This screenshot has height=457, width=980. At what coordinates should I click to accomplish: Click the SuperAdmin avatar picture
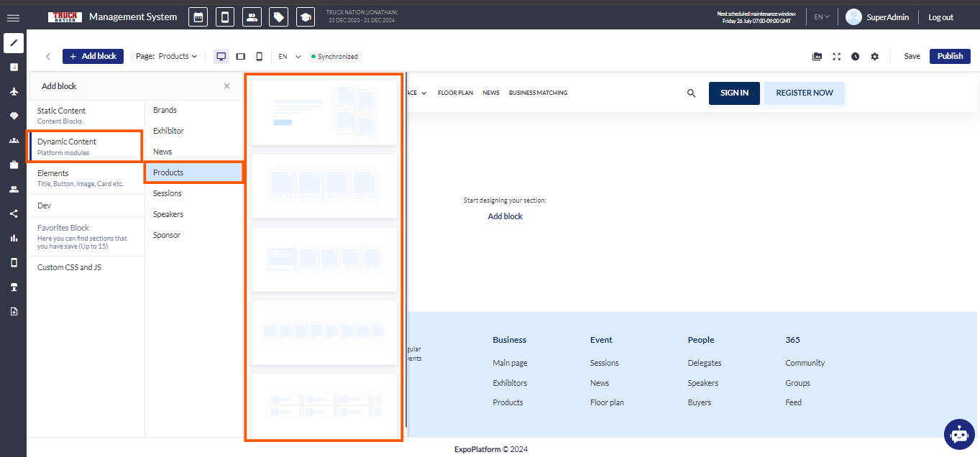(853, 17)
